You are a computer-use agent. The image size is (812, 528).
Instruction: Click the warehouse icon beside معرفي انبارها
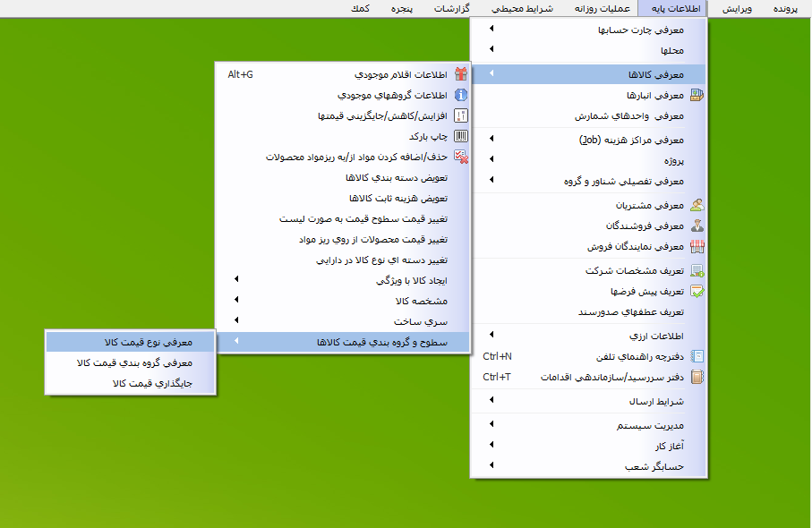tap(697, 95)
